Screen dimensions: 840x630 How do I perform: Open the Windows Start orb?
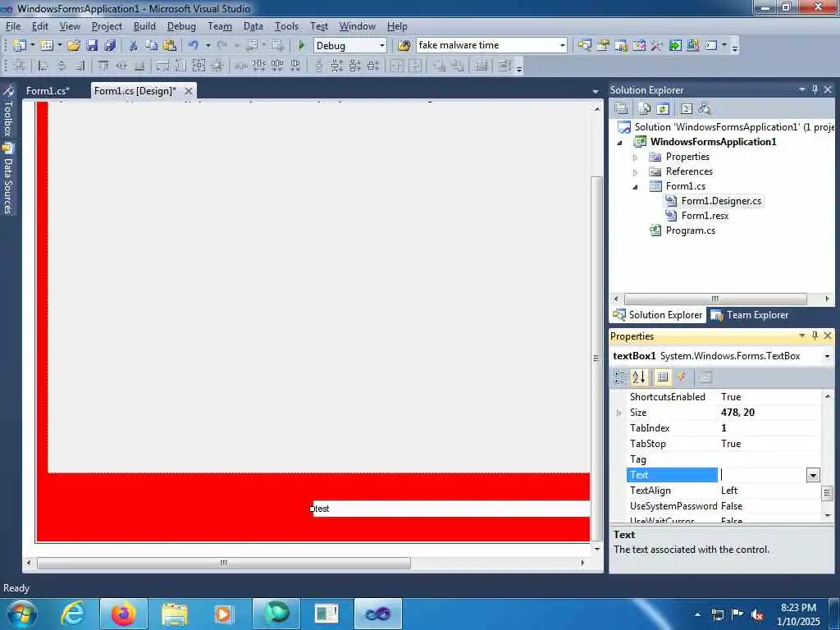click(21, 614)
